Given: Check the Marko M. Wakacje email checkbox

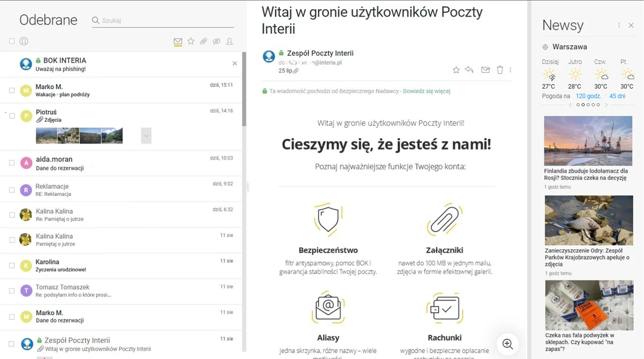Looking at the screenshot, I should pos(12,90).
